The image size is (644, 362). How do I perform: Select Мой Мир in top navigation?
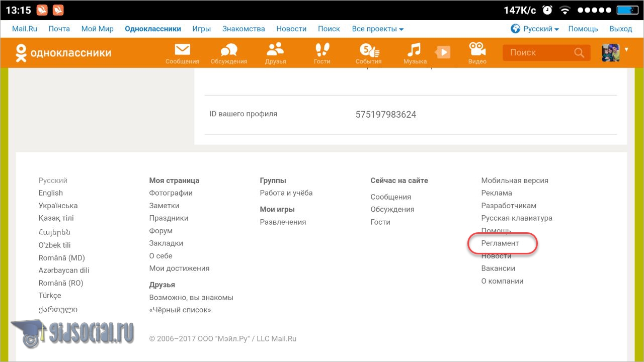[98, 29]
